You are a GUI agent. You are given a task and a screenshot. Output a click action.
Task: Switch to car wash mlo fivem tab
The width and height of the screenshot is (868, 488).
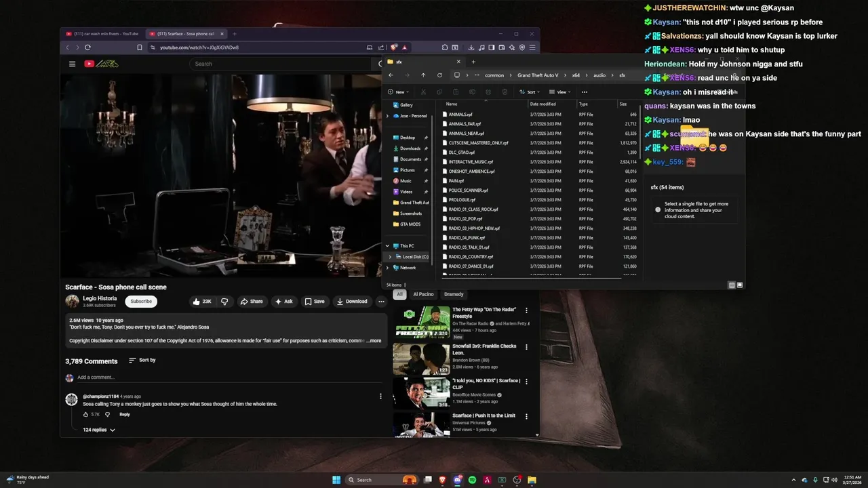pos(102,34)
